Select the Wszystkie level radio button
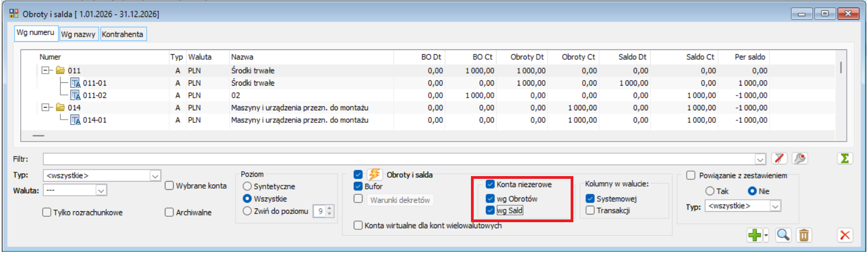Image resolution: width=868 pixels, height=254 pixels. click(x=247, y=199)
